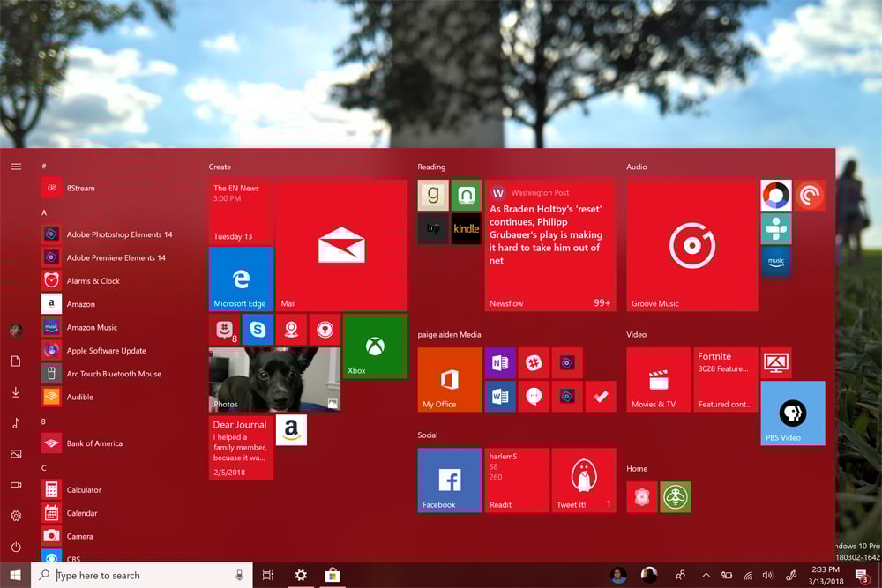Click the My Office tile
Image resolution: width=882 pixels, height=588 pixels.
coord(450,379)
